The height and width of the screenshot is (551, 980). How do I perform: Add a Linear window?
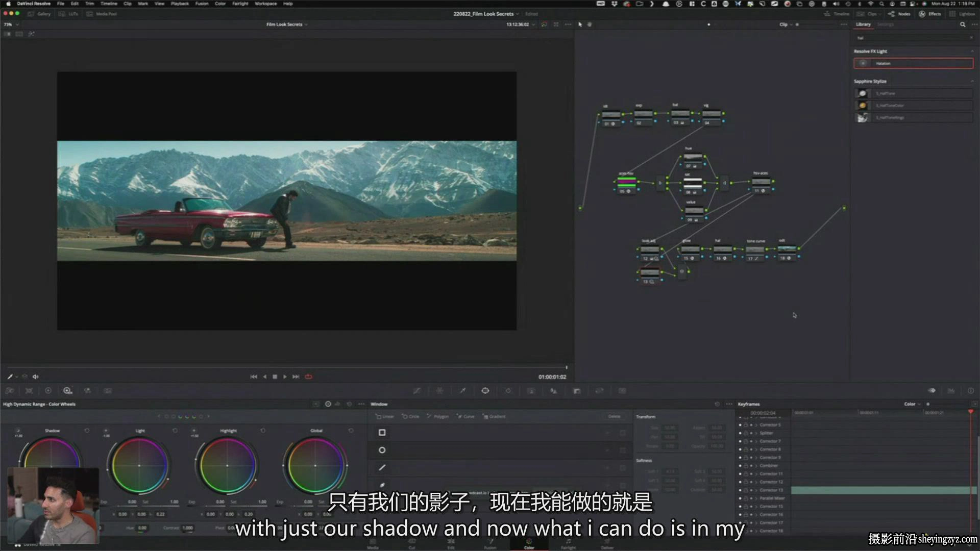click(385, 417)
